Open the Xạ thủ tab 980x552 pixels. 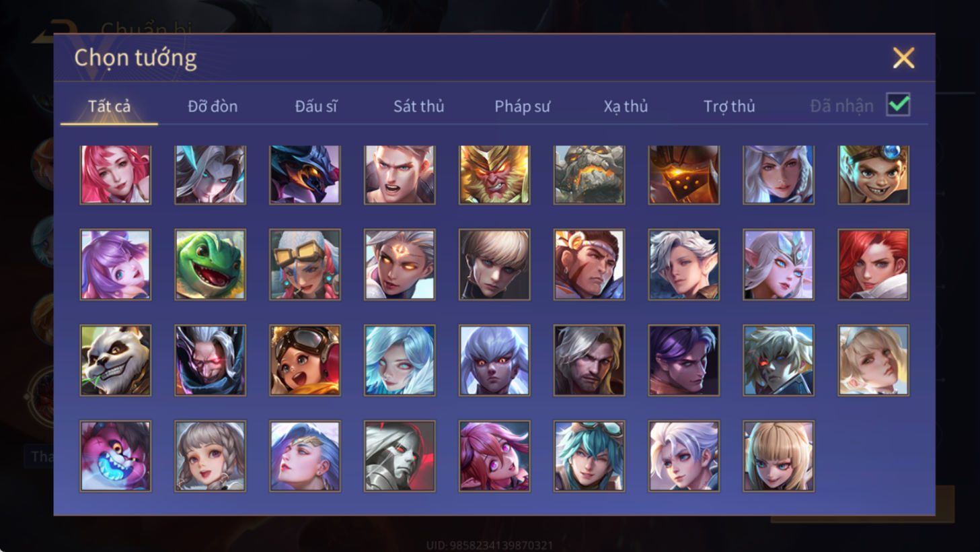[x=626, y=106]
